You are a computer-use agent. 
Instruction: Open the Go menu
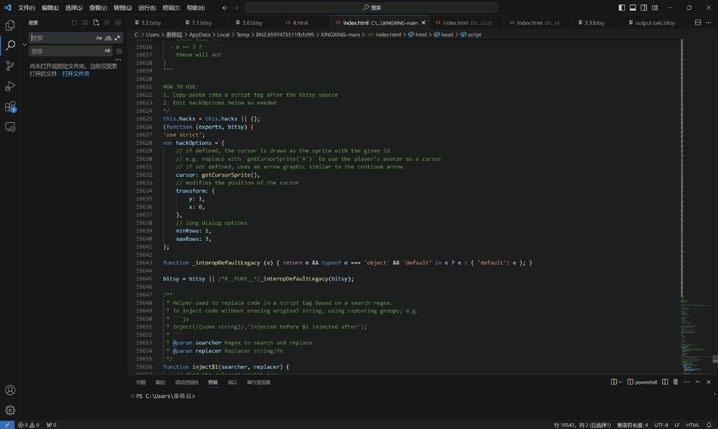click(x=122, y=8)
